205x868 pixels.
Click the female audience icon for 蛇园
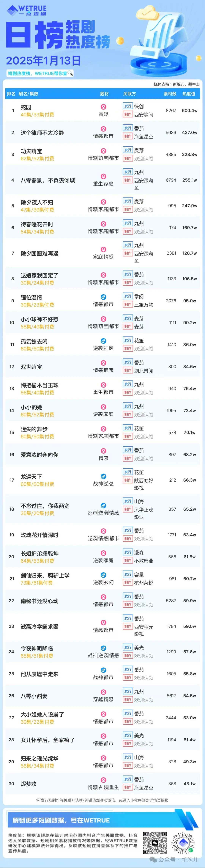pyautogui.click(x=103, y=107)
